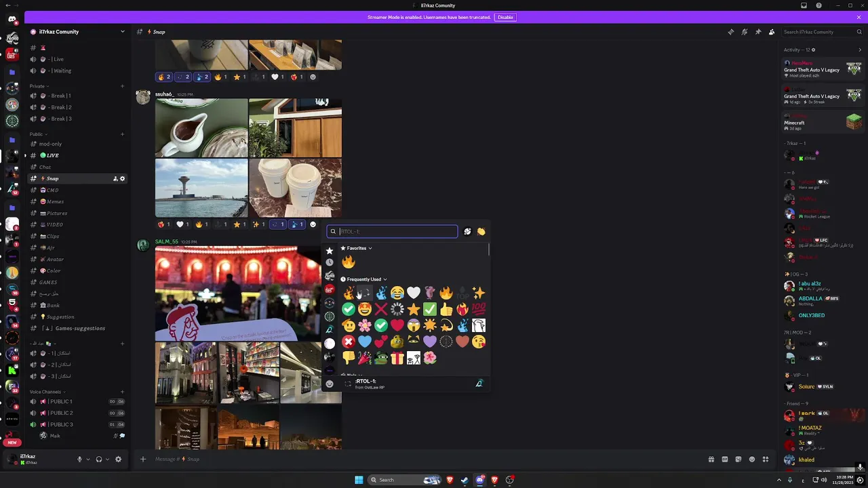This screenshot has height=488, width=868.
Task: Select the 100 emoji
Action: point(479,309)
